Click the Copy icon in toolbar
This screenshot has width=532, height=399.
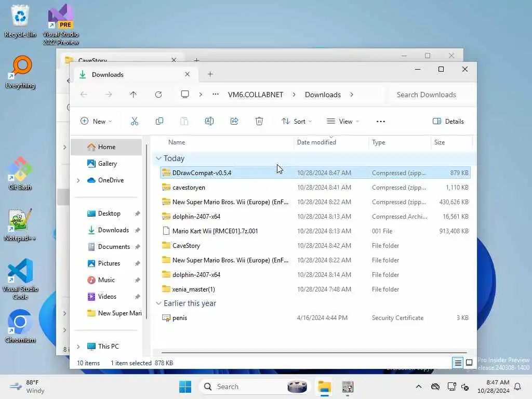(159, 121)
